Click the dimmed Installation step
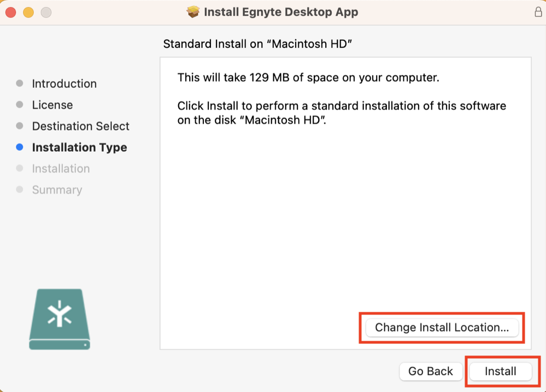This screenshot has height=392, width=546. coord(61,169)
